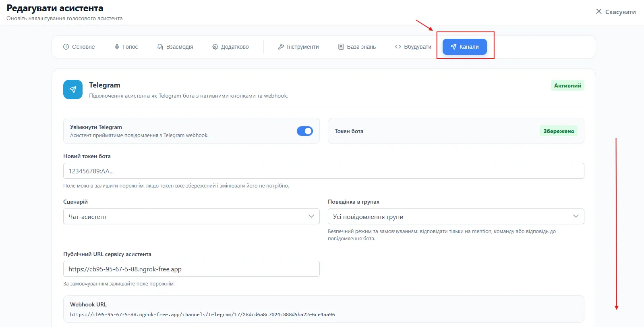This screenshot has width=644, height=327.
Task: Click the Токен бота label
Action: pyautogui.click(x=349, y=131)
